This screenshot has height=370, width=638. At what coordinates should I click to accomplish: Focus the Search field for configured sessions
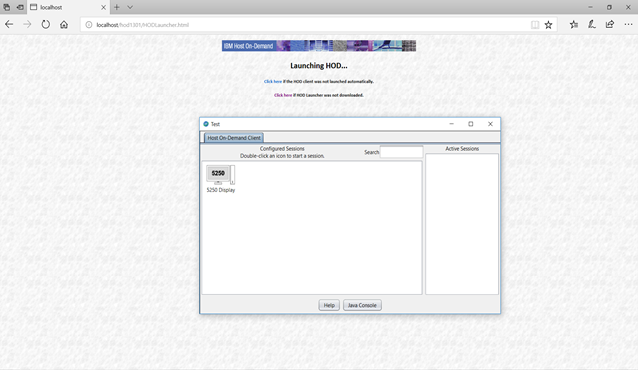coord(401,152)
